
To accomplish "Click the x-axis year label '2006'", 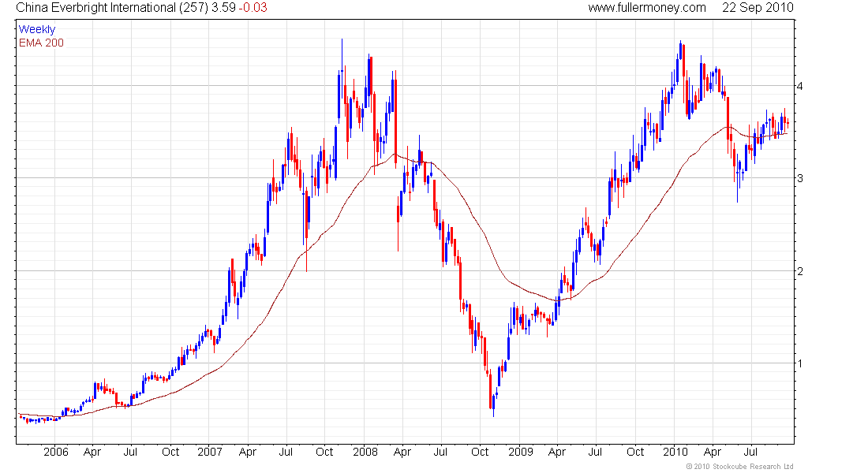I will 56,452.
